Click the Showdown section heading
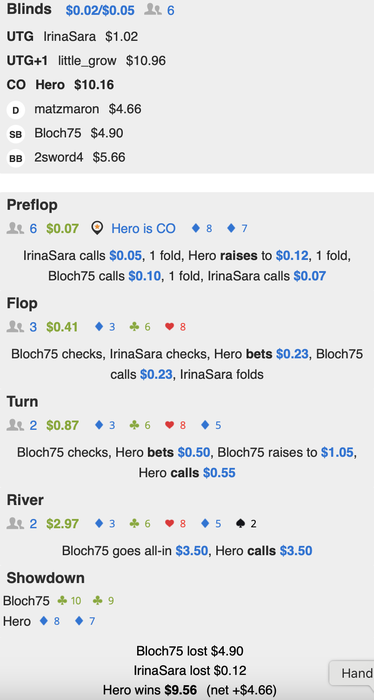This screenshot has height=700, width=374. (x=46, y=578)
